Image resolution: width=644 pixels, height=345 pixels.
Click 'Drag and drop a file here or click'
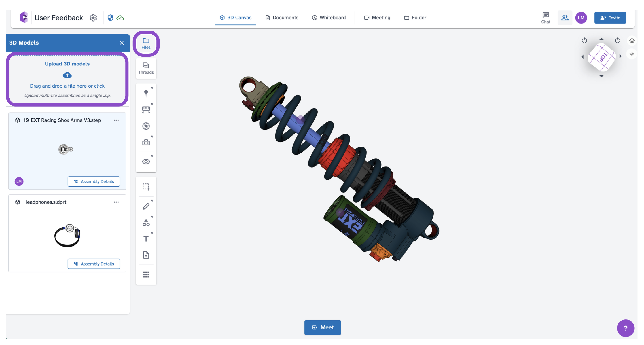coord(67,86)
